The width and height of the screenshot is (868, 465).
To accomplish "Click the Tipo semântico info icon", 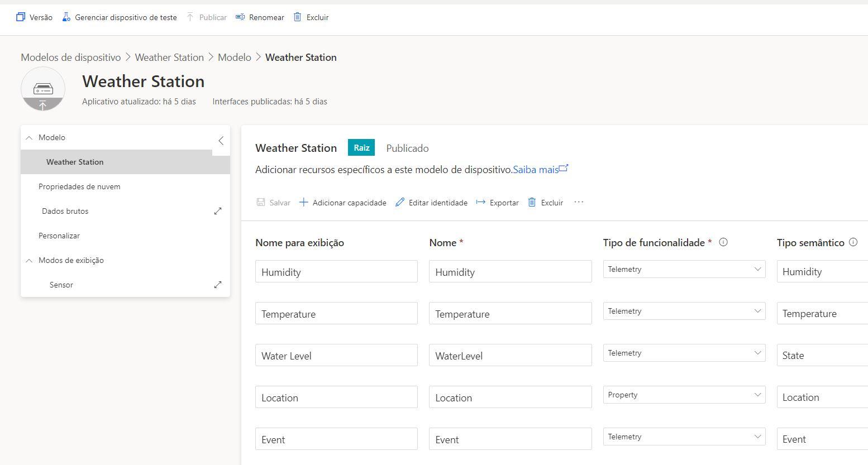I will (853, 242).
